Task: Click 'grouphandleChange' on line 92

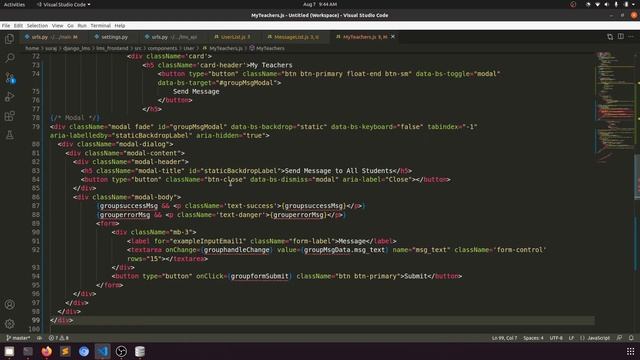Action: point(236,250)
